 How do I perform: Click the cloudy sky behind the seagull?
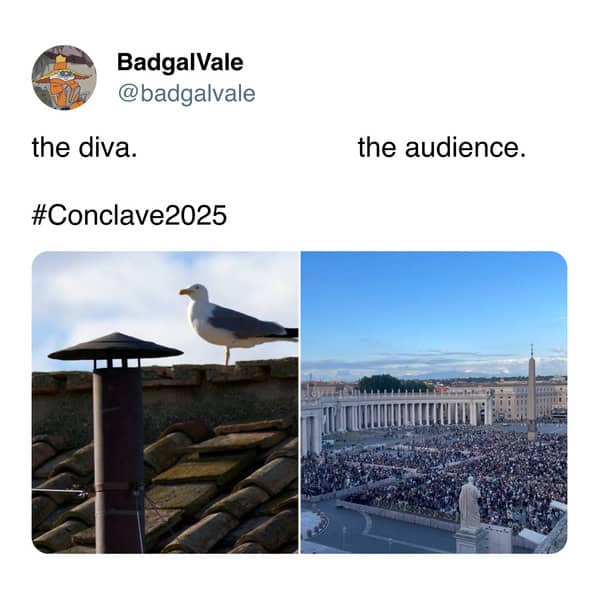click(x=115, y=290)
